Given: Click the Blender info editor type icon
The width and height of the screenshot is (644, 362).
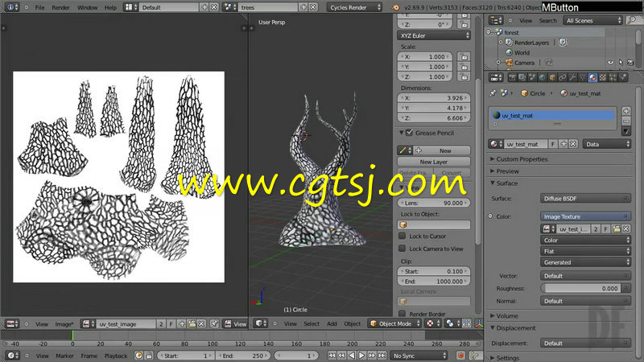Looking at the screenshot, I should click(x=12, y=7).
